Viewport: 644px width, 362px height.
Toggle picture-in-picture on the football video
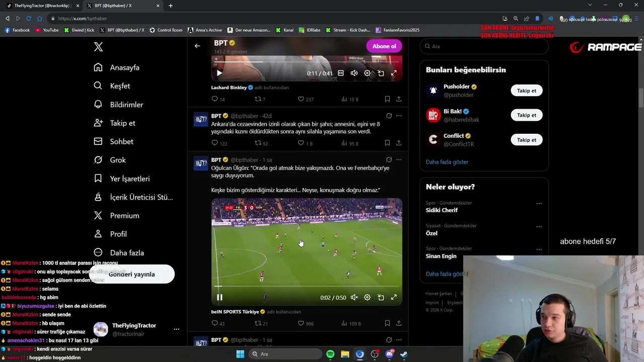tap(381, 297)
